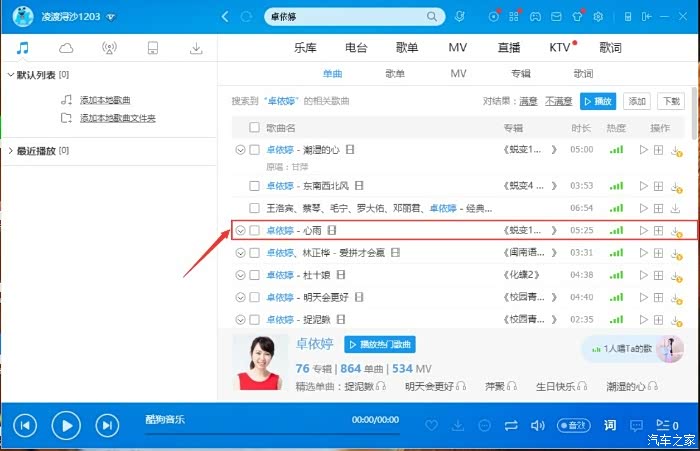
Task: Open the cloud music tab icon
Action: click(x=66, y=48)
